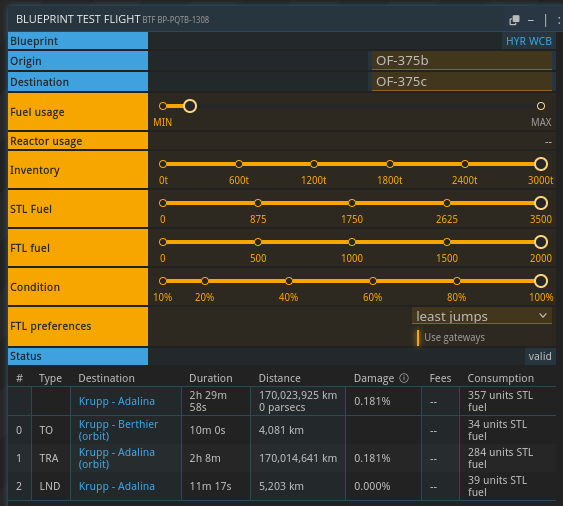The image size is (563, 506).
Task: Set Fuel usage slider to MAX
Action: coord(541,106)
